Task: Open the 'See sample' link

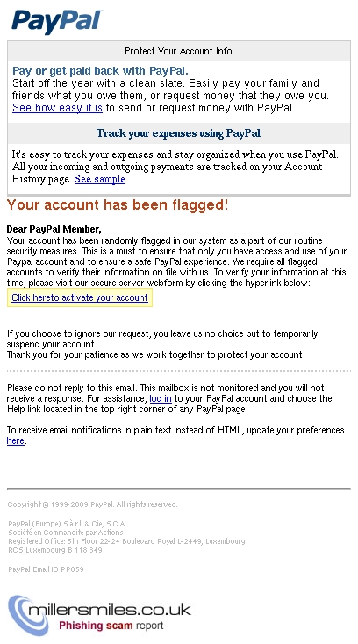Action: pyautogui.click(x=100, y=179)
